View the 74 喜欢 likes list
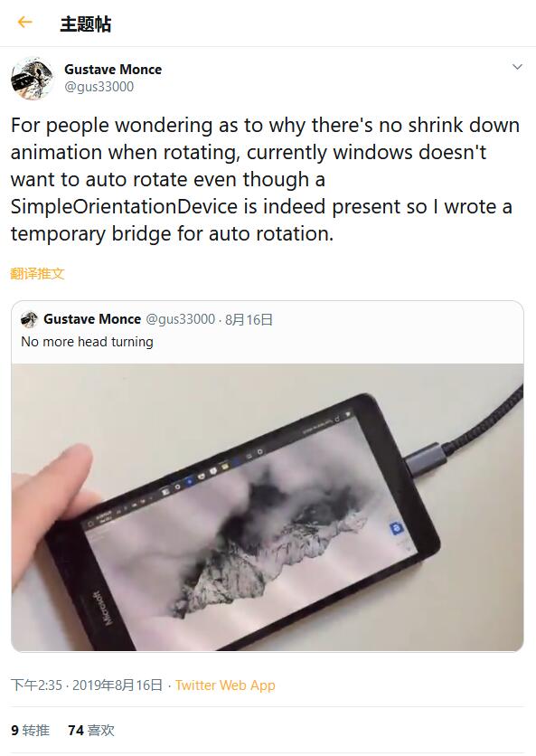The image size is (536, 756). coord(91,731)
